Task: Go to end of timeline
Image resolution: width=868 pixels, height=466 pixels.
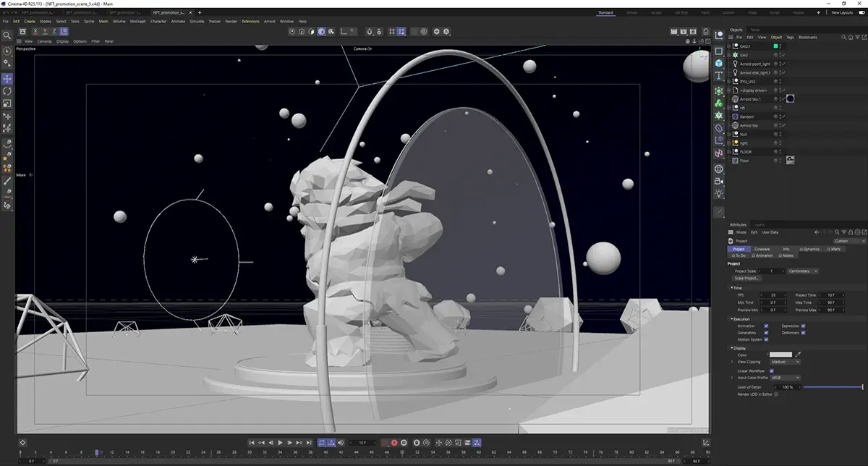Action: click(x=310, y=442)
